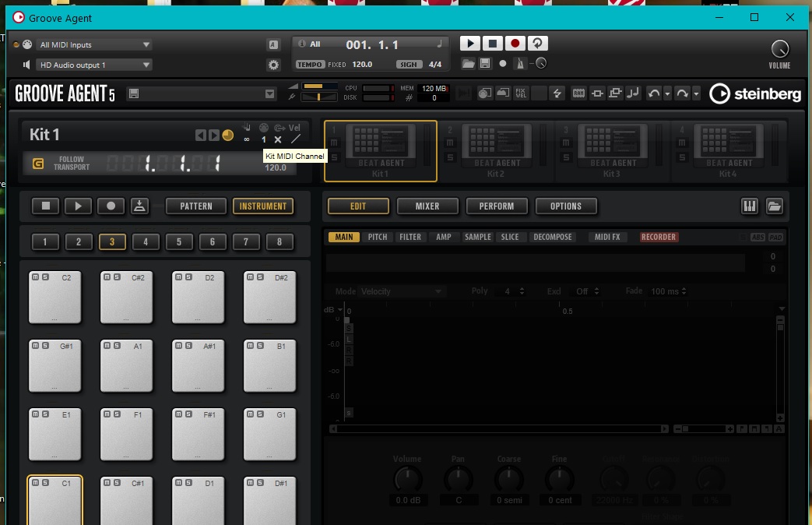The image size is (812, 525).
Task: Click the Steinberg logo
Action: 755,93
